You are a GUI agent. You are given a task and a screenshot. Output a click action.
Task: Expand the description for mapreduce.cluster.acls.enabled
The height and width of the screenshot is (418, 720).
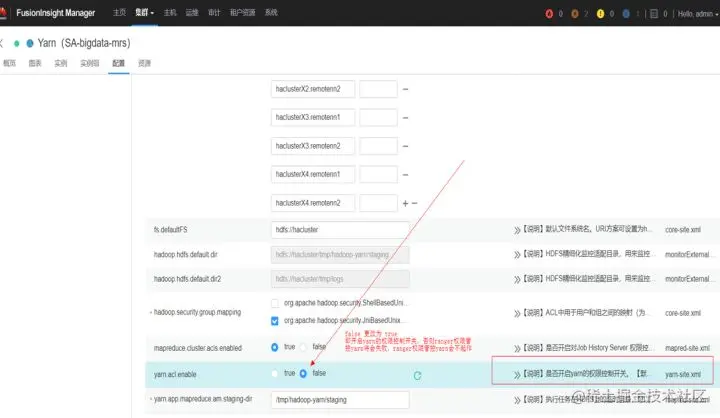click(517, 348)
